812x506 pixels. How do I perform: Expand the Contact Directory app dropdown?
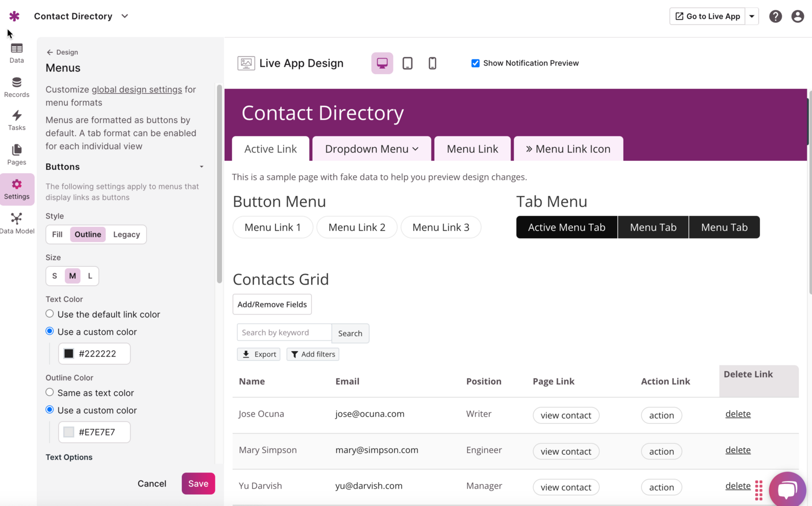(125, 16)
